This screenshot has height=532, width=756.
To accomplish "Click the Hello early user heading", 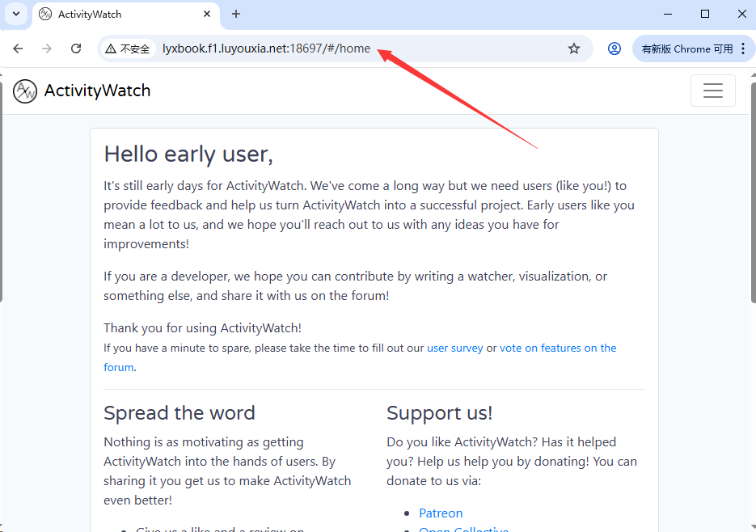I will tap(188, 154).
